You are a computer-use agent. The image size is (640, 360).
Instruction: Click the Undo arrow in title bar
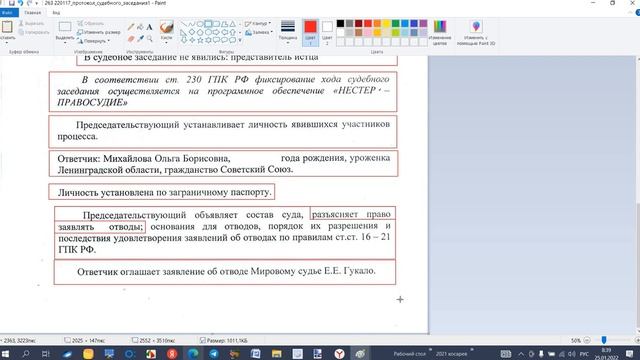tap(20, 3)
